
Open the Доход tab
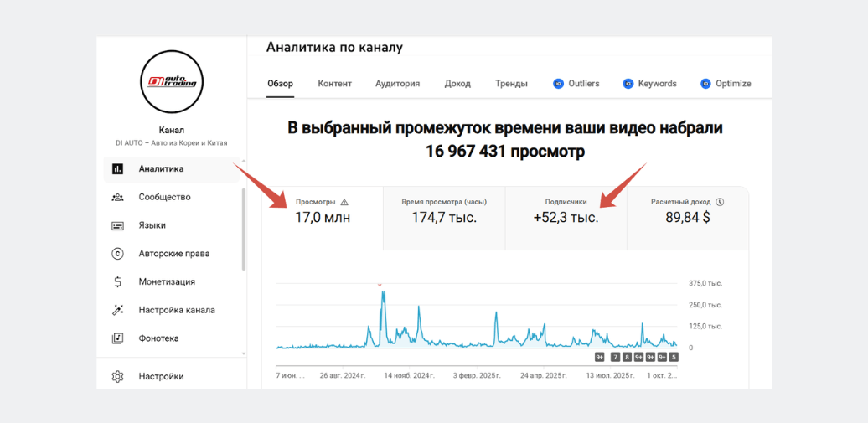pyautogui.click(x=457, y=84)
